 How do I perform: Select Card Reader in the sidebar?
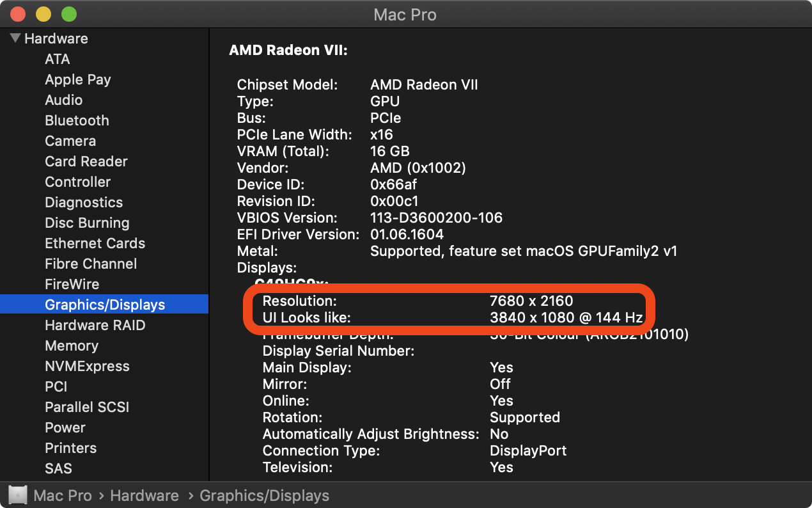pos(86,161)
